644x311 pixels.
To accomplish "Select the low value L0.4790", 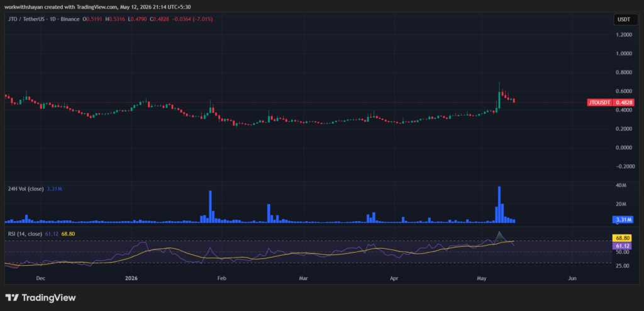I will (136, 19).
